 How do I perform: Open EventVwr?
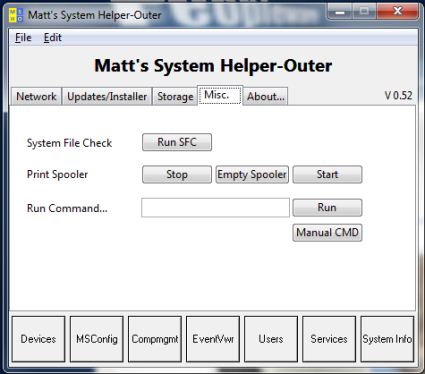point(213,339)
